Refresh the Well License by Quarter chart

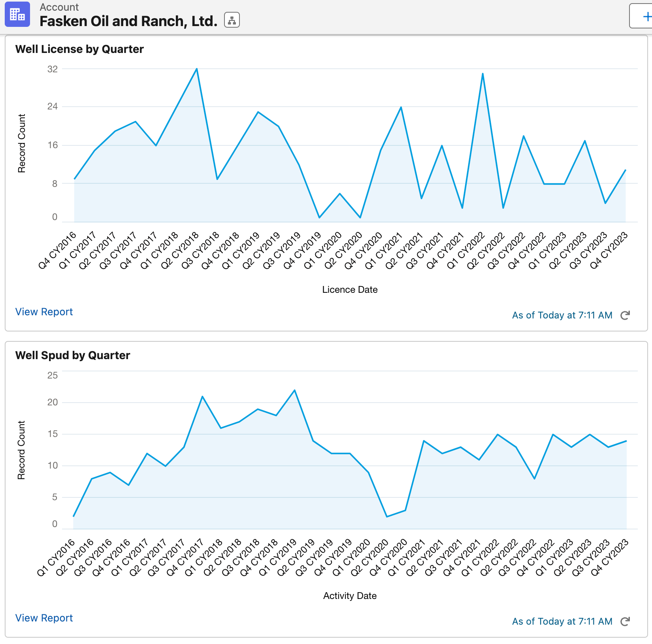pyautogui.click(x=626, y=315)
